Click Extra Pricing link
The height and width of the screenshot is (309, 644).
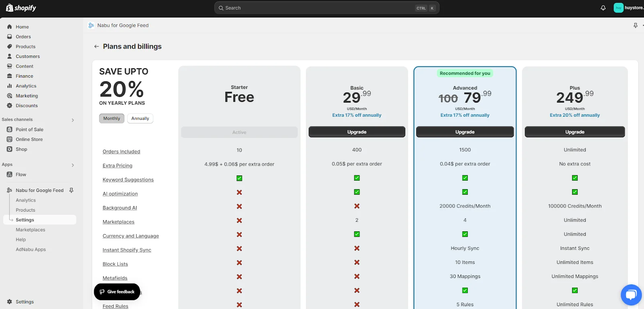tap(118, 166)
